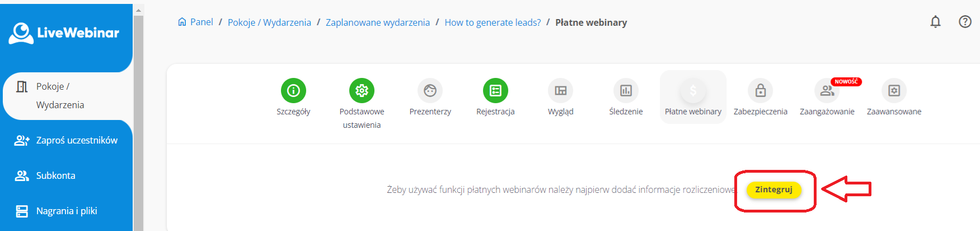Select the Prezenterzy face icon

(x=430, y=90)
